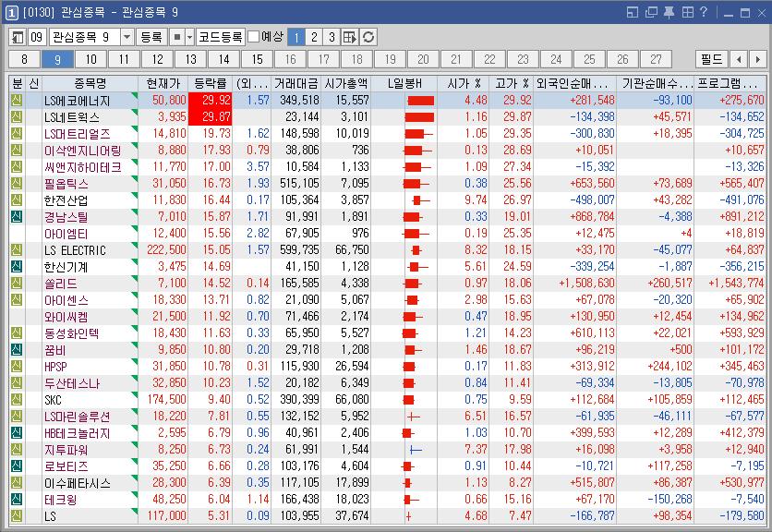Click price 222,500 in LS ELECTRIC row
The height and width of the screenshot is (532, 772).
[166, 250]
